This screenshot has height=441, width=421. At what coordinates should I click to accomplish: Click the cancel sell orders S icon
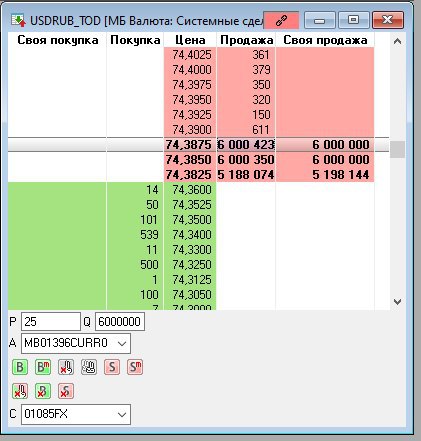(x=66, y=391)
